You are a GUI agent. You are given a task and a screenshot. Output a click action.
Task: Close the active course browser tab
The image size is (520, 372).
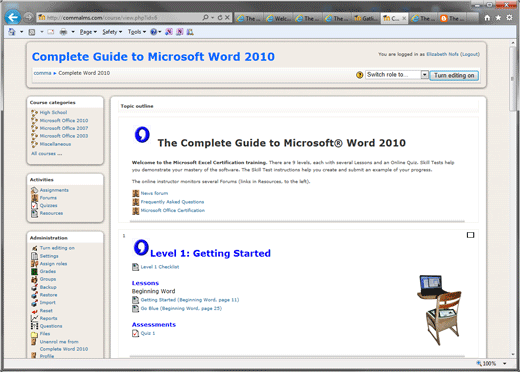tap(404, 18)
